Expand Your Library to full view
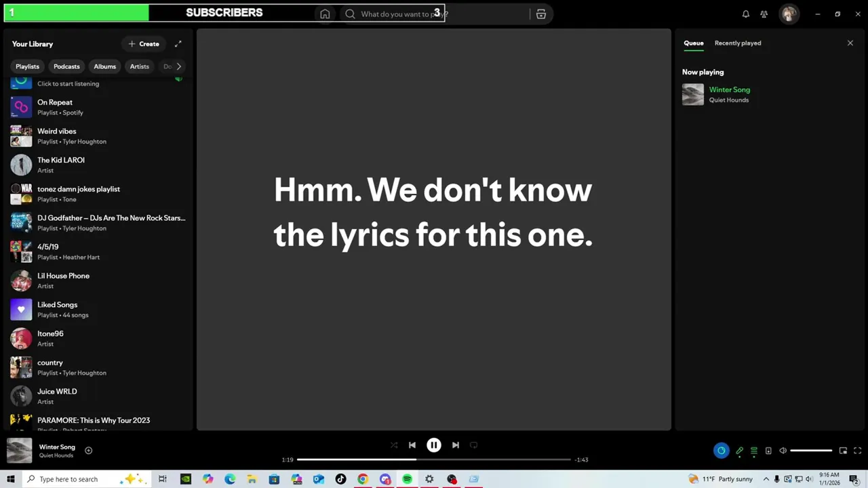This screenshot has width=868, height=488. [178, 44]
